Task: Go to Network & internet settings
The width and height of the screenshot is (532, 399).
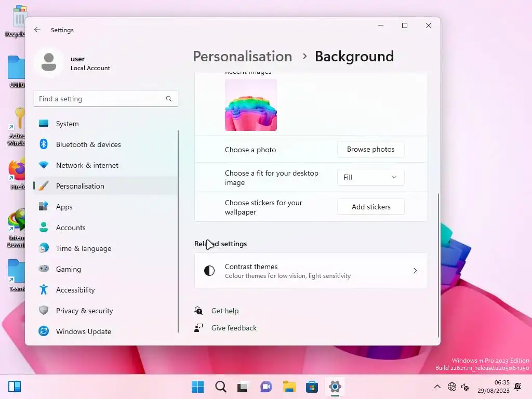Action: coord(106,165)
